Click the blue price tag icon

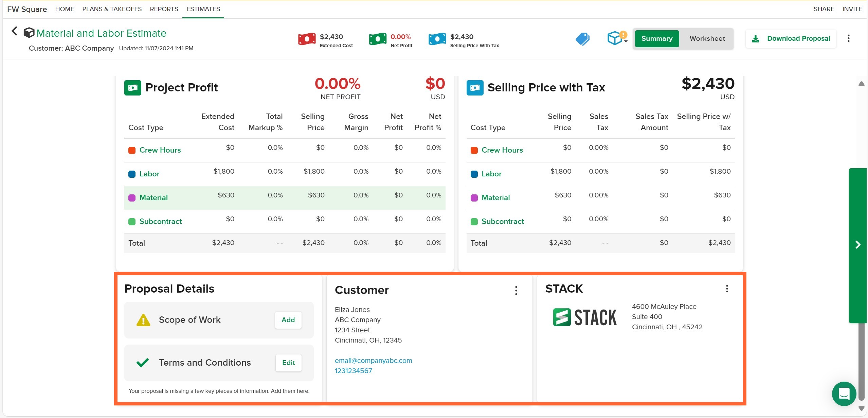pyautogui.click(x=582, y=39)
